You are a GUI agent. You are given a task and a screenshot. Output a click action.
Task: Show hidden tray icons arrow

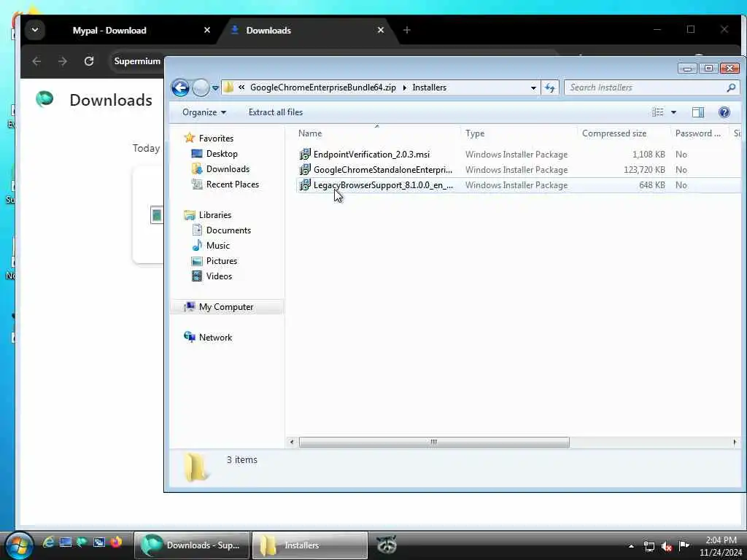click(631, 546)
